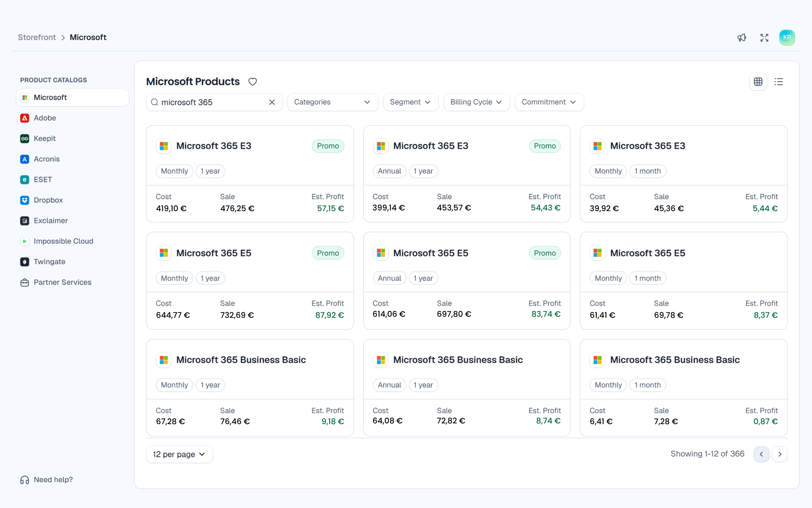Click Promo badge on E5 Annual card

[544, 253]
